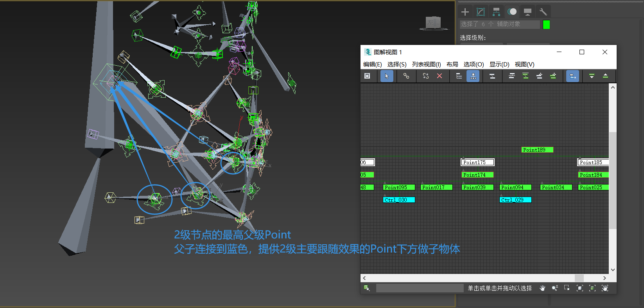The image size is (644, 308).
Task: Open the Motion tab in command panel
Action: click(512, 12)
